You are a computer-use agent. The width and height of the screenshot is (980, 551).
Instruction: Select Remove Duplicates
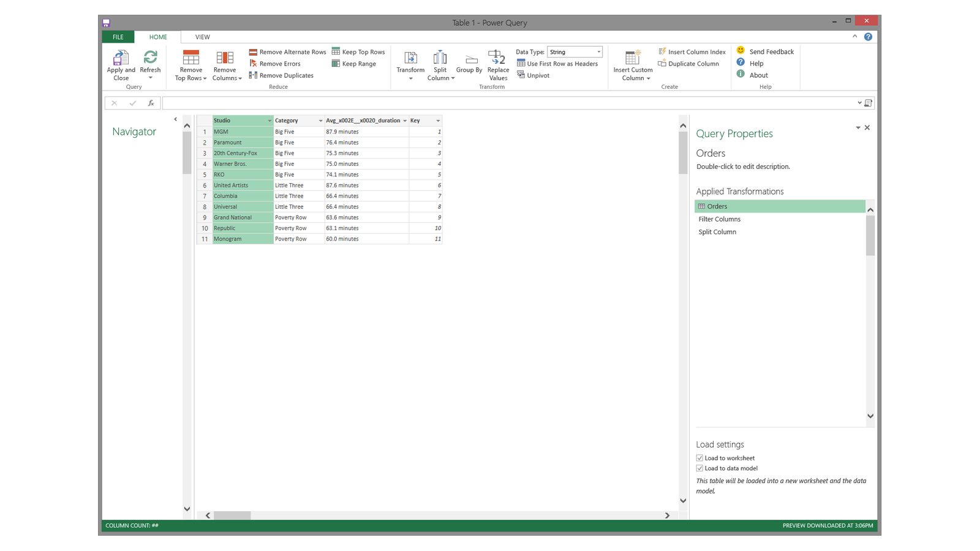coord(281,75)
